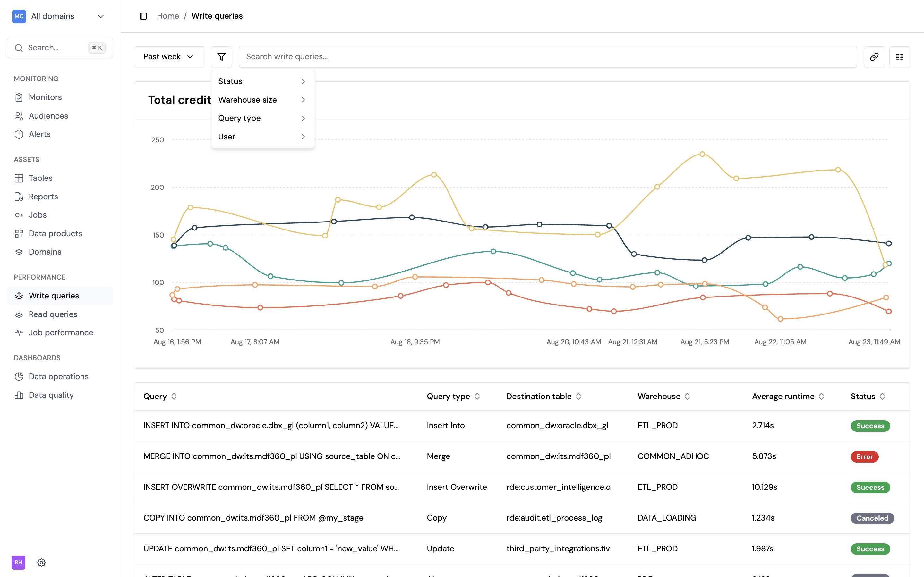Viewport: 924px width, 577px height.
Task: Click the copy link icon
Action: point(874,57)
